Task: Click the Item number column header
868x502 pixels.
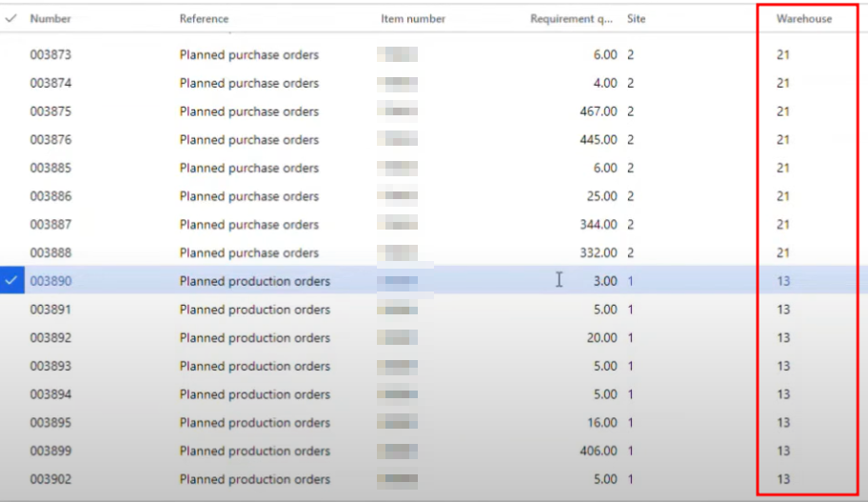Action: (x=413, y=18)
